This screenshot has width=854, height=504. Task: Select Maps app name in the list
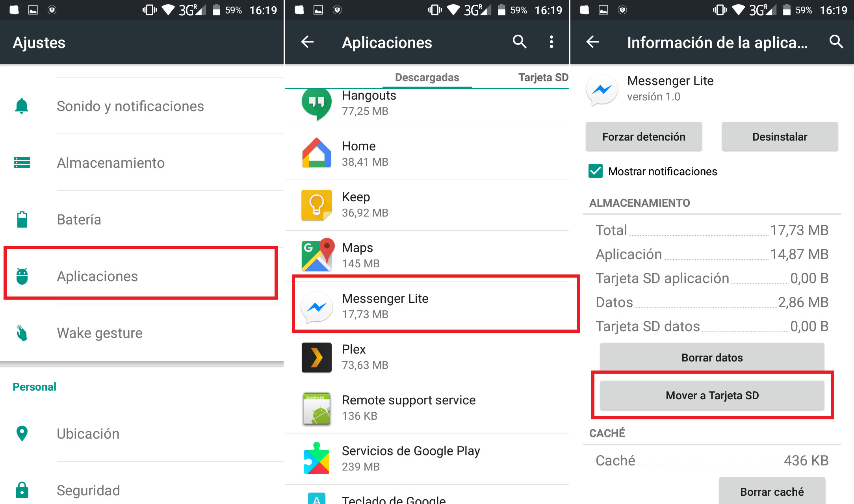(x=357, y=248)
